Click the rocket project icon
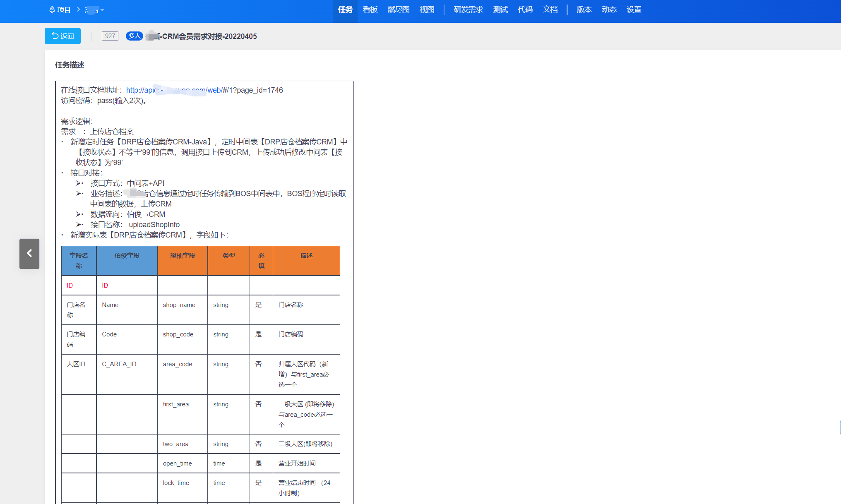 pyautogui.click(x=52, y=10)
